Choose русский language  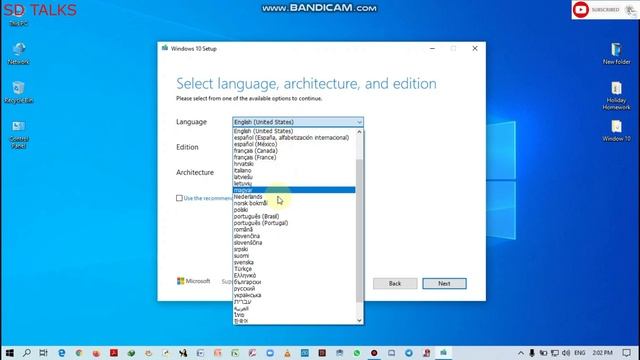(x=294, y=289)
